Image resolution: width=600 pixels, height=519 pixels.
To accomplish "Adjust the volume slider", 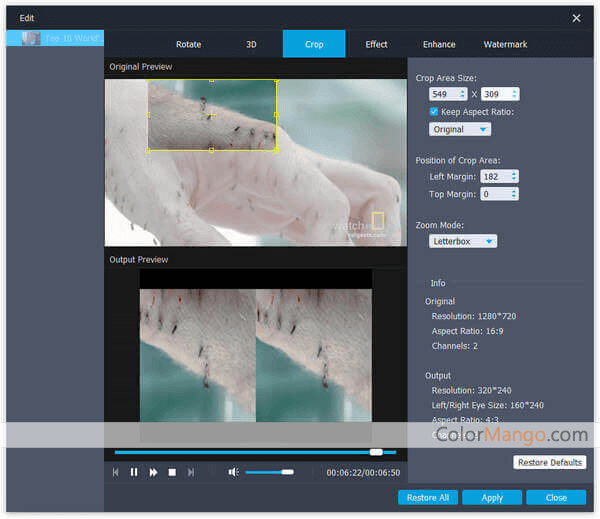I will [x=270, y=472].
